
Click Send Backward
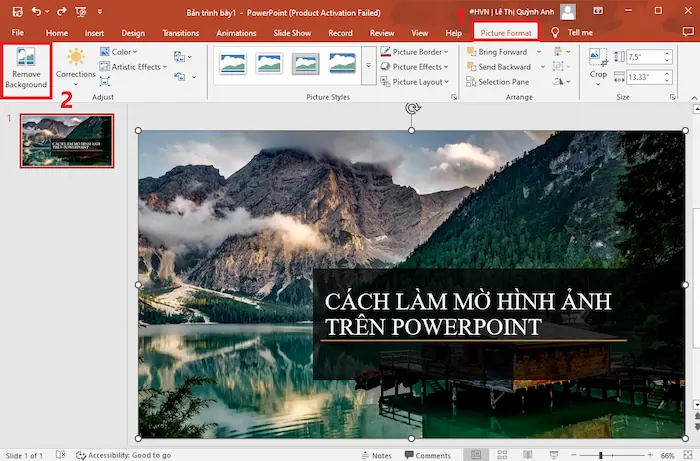tap(499, 66)
